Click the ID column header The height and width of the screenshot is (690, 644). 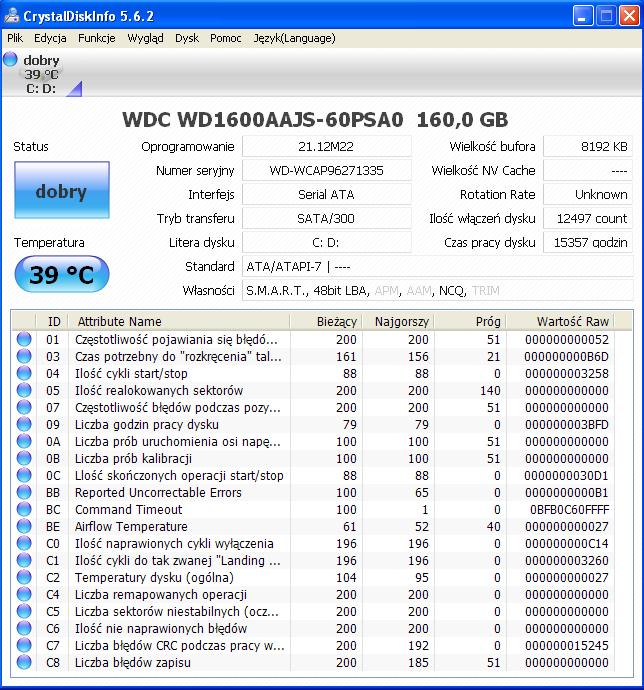point(52,321)
